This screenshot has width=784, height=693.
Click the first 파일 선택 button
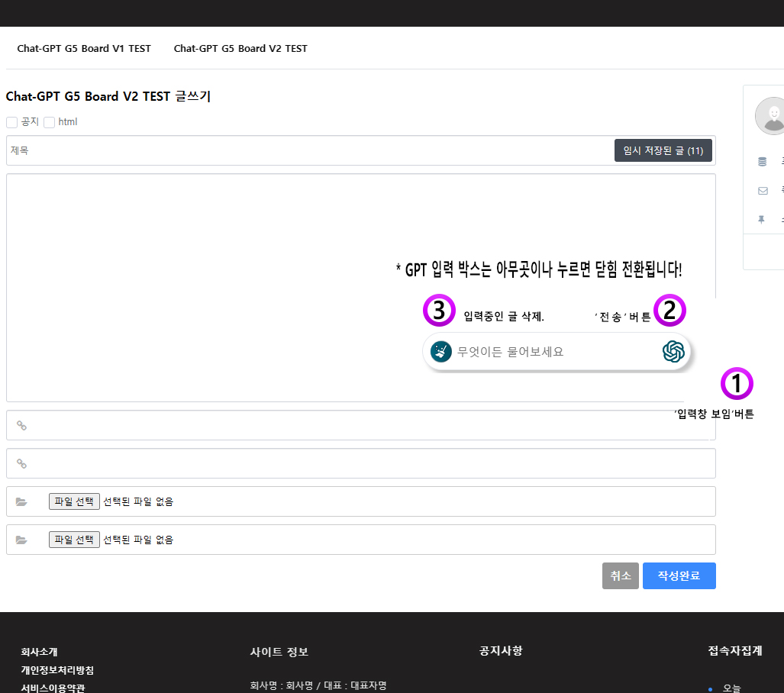point(74,501)
